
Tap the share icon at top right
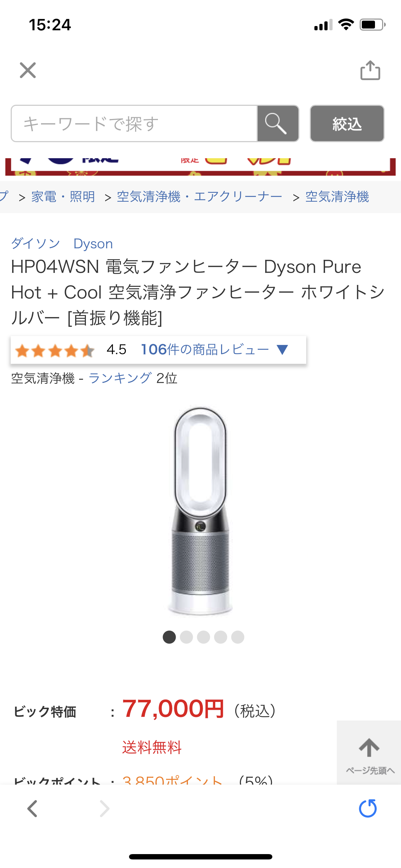point(370,70)
